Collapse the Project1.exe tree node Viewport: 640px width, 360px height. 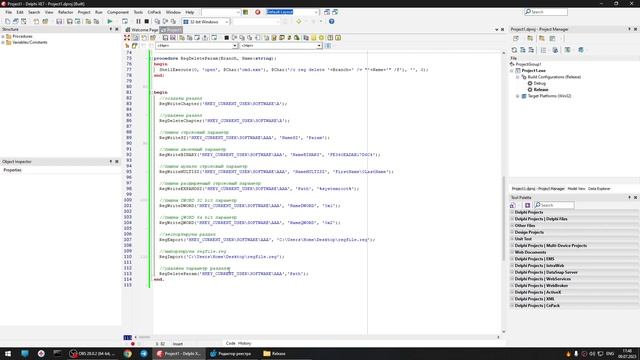[x=512, y=71]
